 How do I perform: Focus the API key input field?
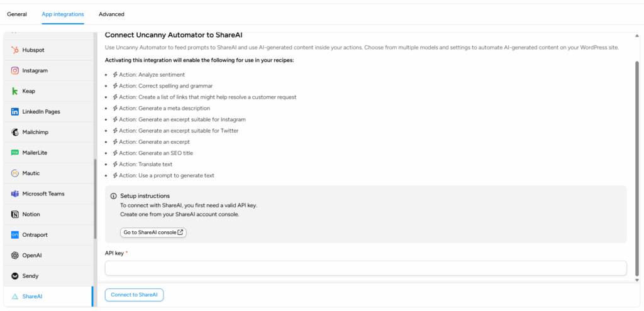tap(365, 268)
